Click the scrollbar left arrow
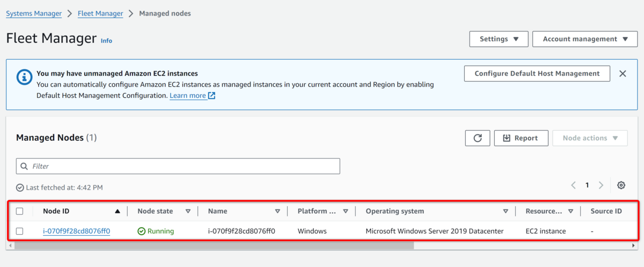The height and width of the screenshot is (267, 644). (x=11, y=246)
